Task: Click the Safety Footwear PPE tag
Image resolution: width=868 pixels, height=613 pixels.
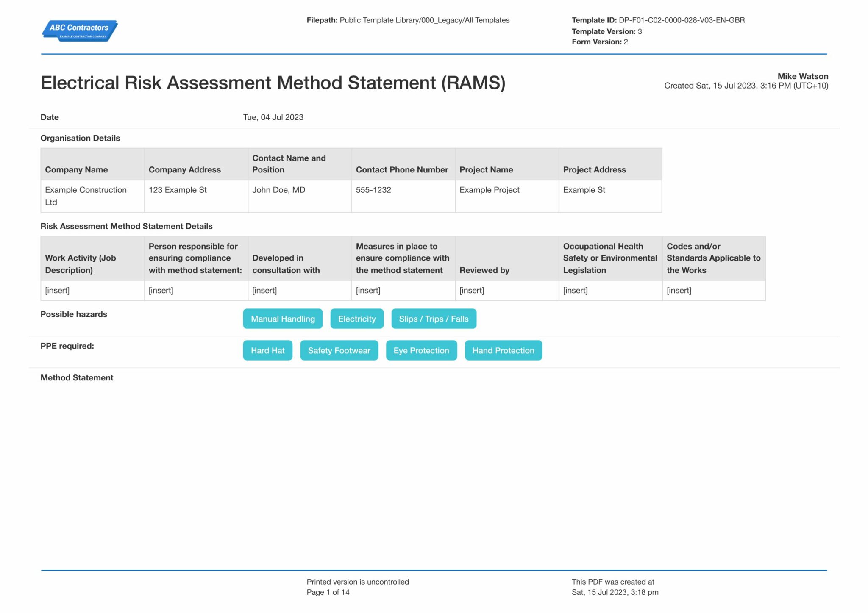Action: coord(339,350)
